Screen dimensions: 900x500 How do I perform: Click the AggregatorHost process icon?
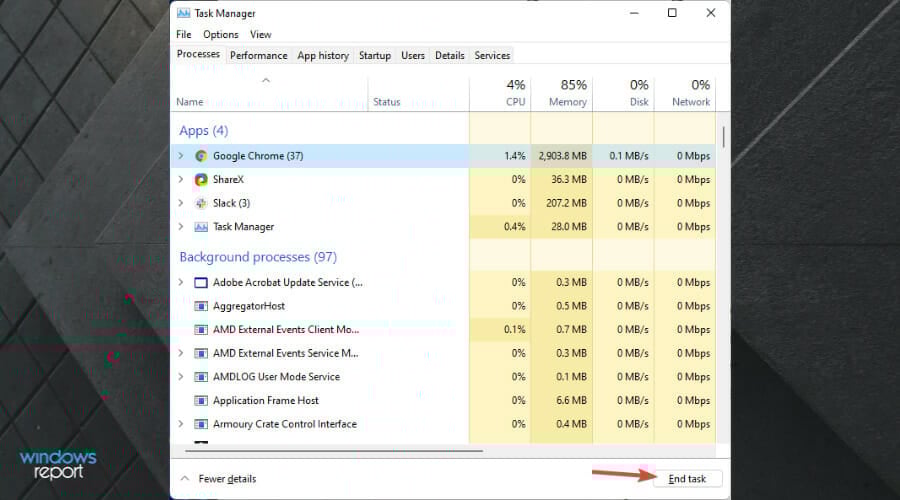[201, 306]
